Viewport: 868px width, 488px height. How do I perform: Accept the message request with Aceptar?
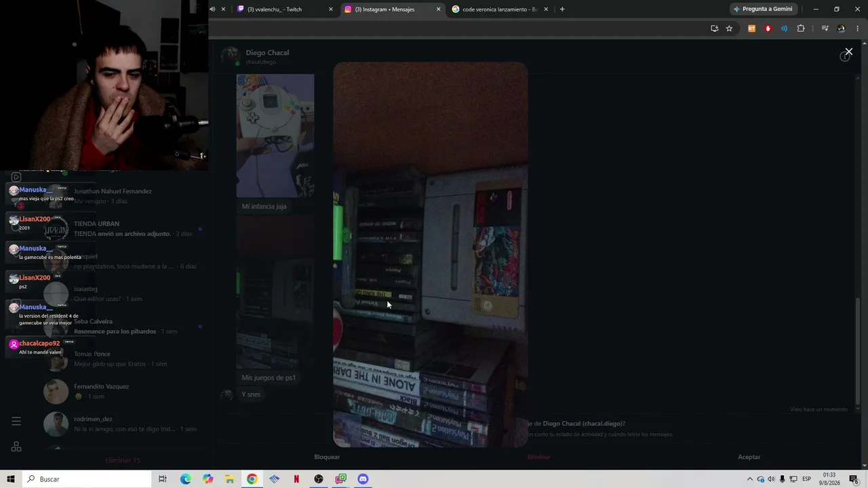coord(749,457)
